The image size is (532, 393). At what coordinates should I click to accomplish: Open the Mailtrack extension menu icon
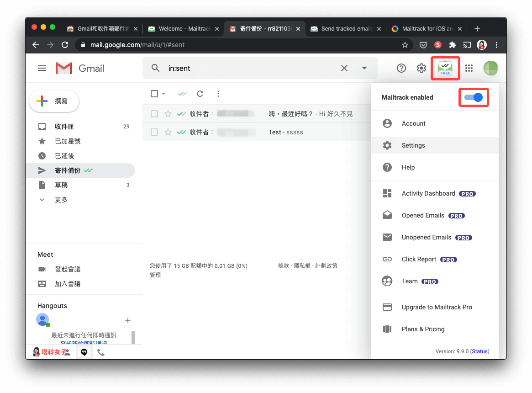(x=445, y=68)
